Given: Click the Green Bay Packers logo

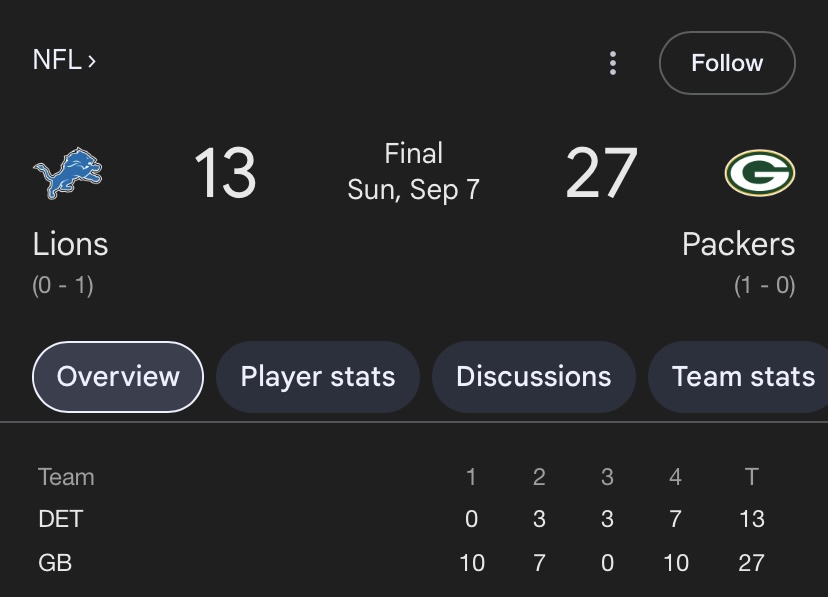Looking at the screenshot, I should pyautogui.click(x=759, y=173).
